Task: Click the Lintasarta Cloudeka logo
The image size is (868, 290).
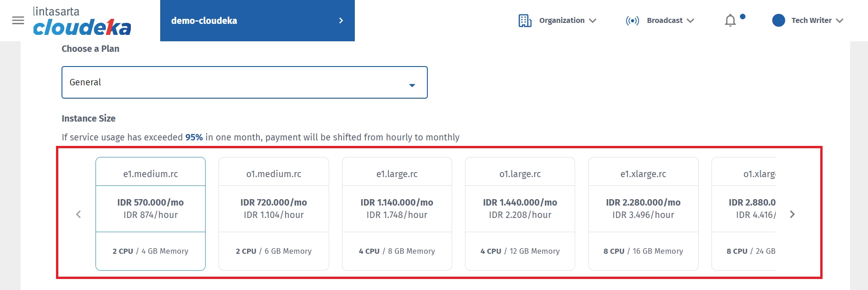Action: (82, 22)
